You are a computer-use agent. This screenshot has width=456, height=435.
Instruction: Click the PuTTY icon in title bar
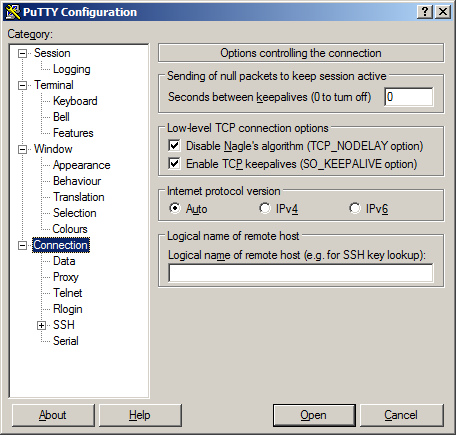pos(13,12)
